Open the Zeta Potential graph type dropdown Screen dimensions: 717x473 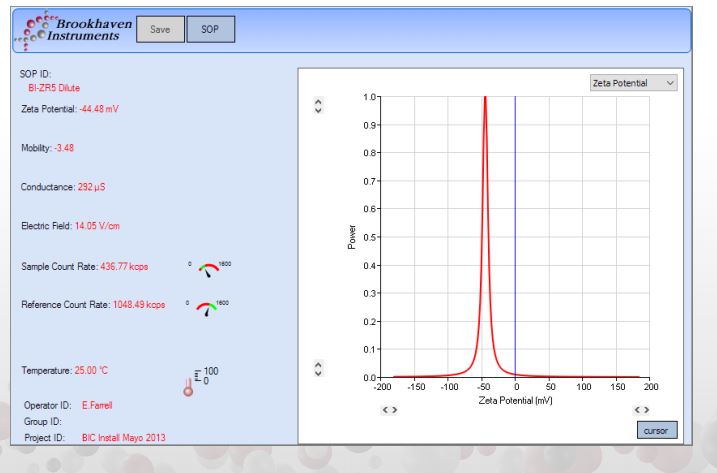[633, 83]
